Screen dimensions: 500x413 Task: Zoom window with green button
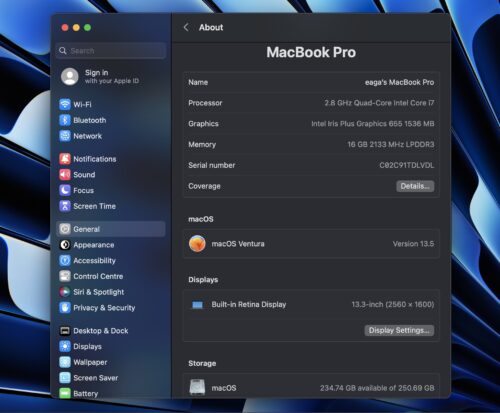(87, 27)
